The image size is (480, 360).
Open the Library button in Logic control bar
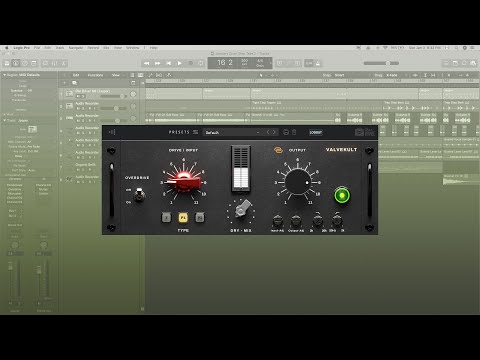click(x=7, y=63)
